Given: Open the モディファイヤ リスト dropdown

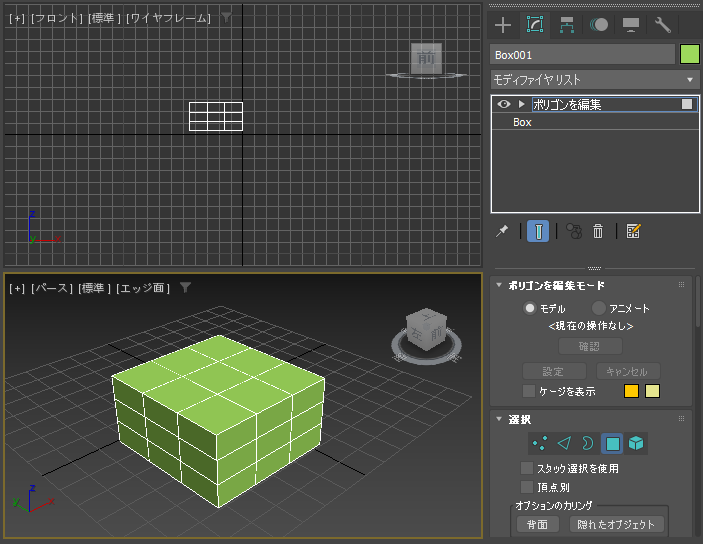Looking at the screenshot, I should point(595,80).
